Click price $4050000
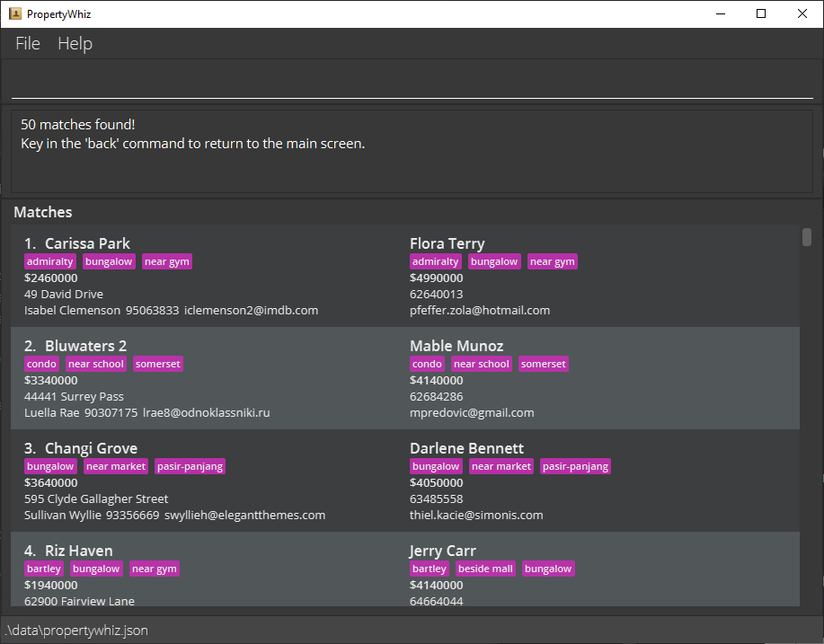This screenshot has height=644, width=824. click(x=436, y=482)
